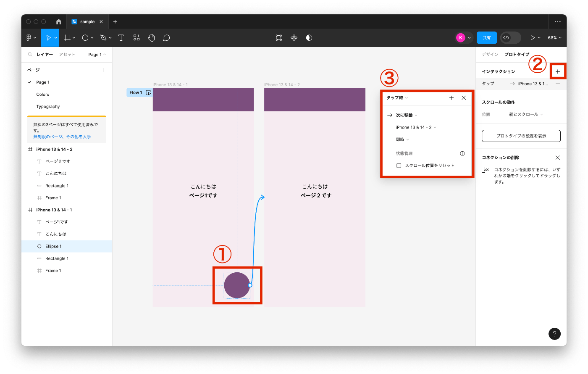Open the Move tool dropdown arrow

[x=55, y=38]
